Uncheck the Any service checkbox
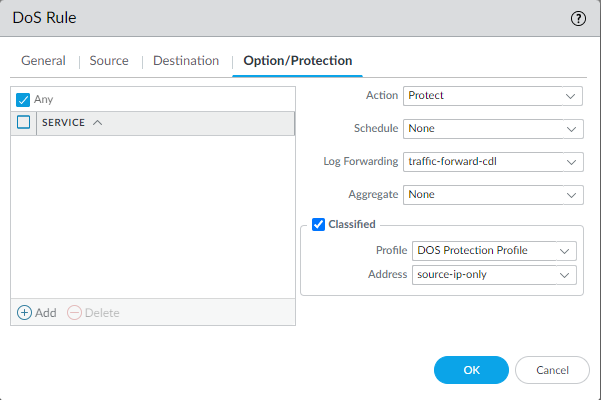This screenshot has width=601, height=400. [x=24, y=100]
